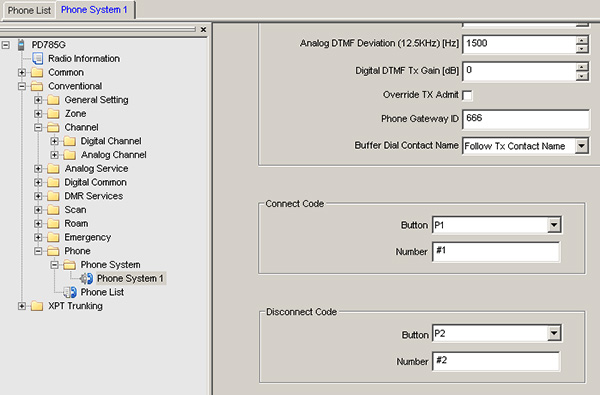Click the Digital Common folder icon

click(x=53, y=183)
